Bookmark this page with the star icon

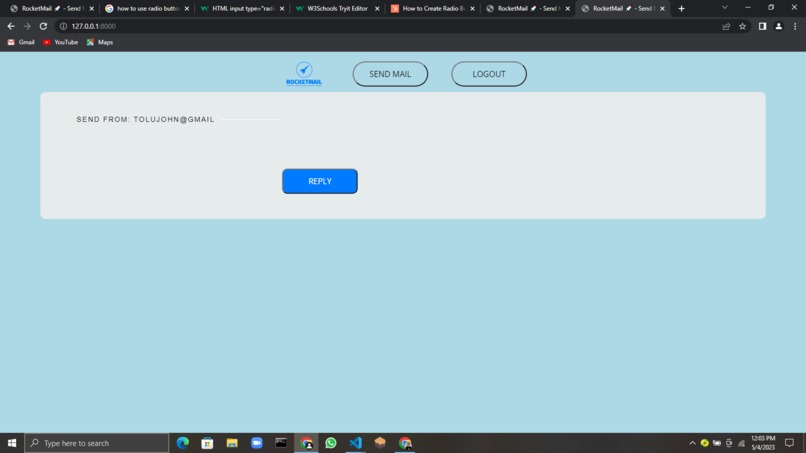(x=742, y=26)
